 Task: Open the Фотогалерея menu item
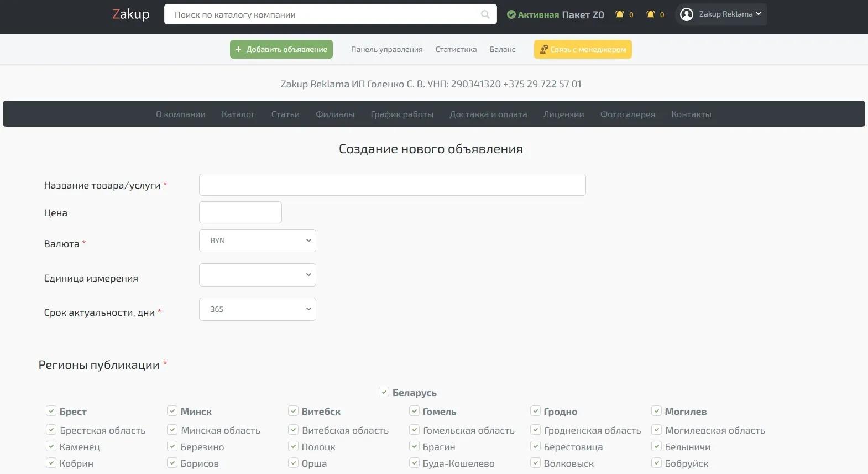pyautogui.click(x=628, y=114)
